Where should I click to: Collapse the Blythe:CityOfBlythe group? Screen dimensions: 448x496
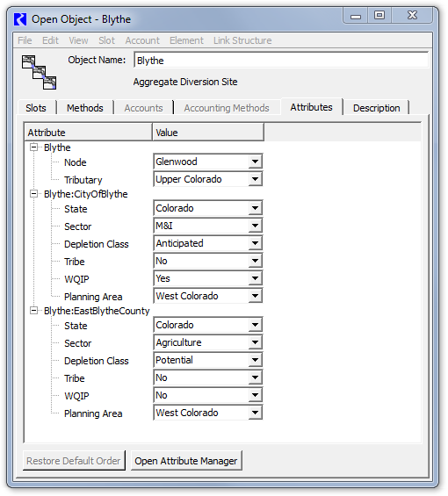click(x=33, y=194)
